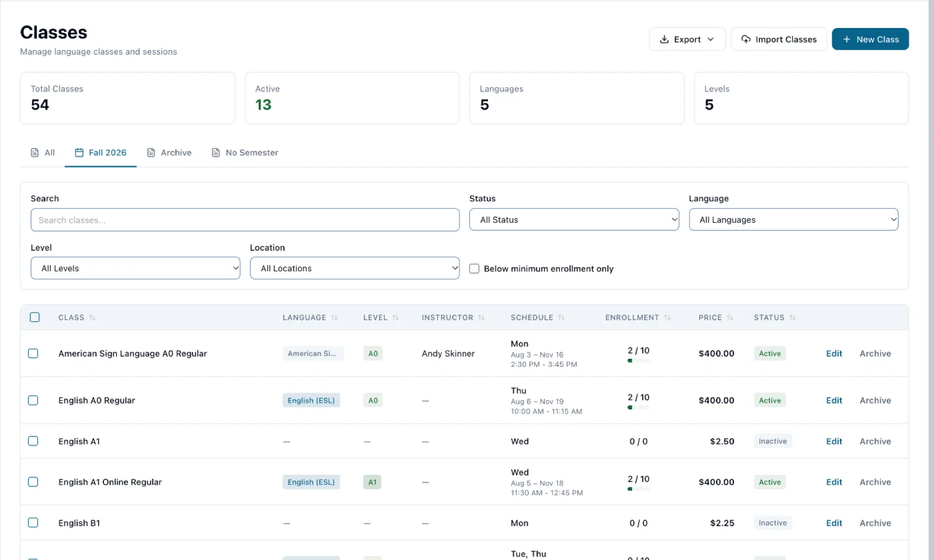Enable Below minimum enrollment only
The height and width of the screenshot is (560, 934).
(x=475, y=269)
